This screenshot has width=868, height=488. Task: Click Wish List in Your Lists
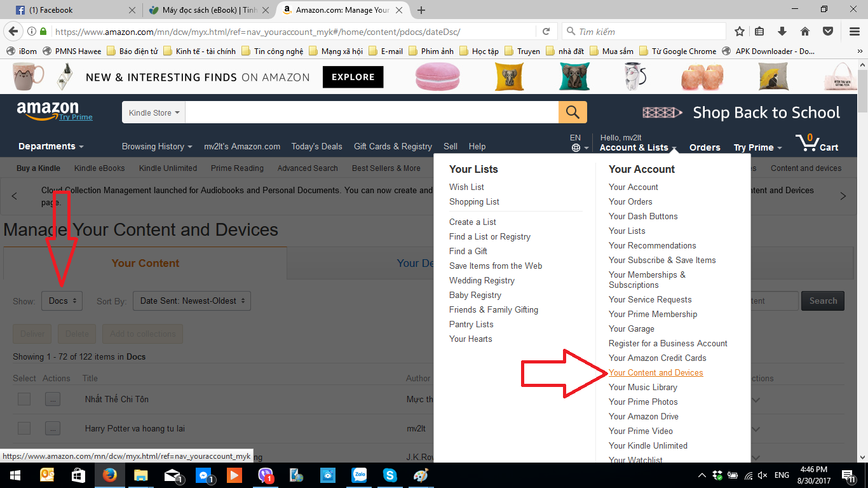point(466,187)
